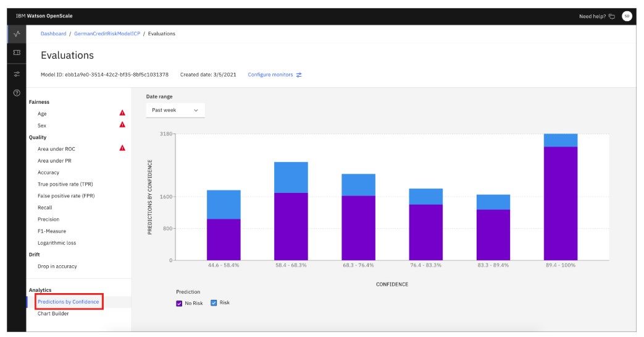This screenshot has height=337, width=644.
Task: Click the help question mark sidebar icon
Action: coord(17,93)
